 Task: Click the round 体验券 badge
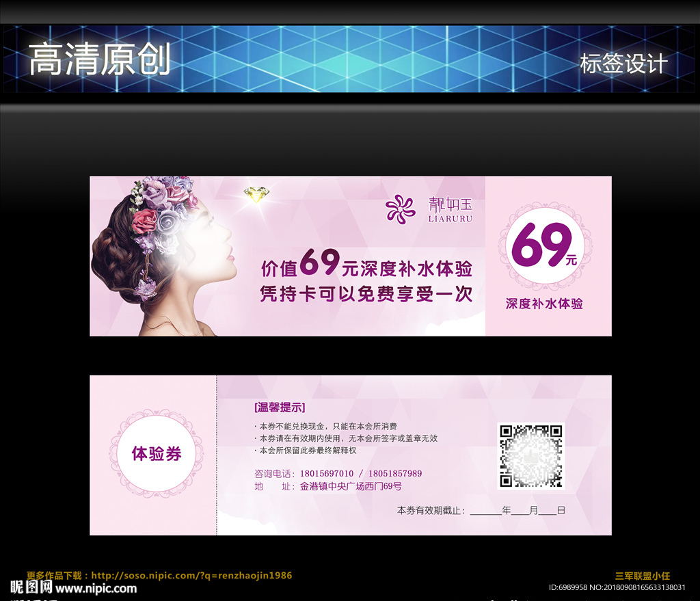157,453
